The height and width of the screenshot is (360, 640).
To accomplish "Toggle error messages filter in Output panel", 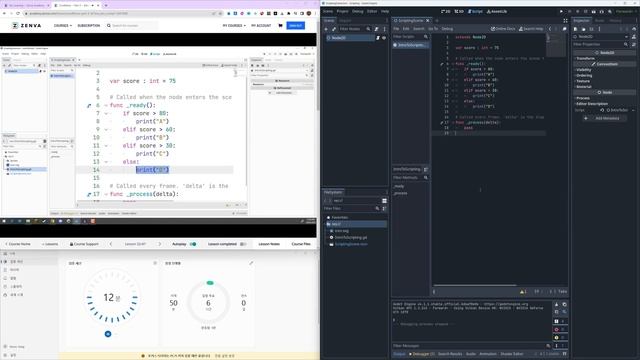I will 559,329.
